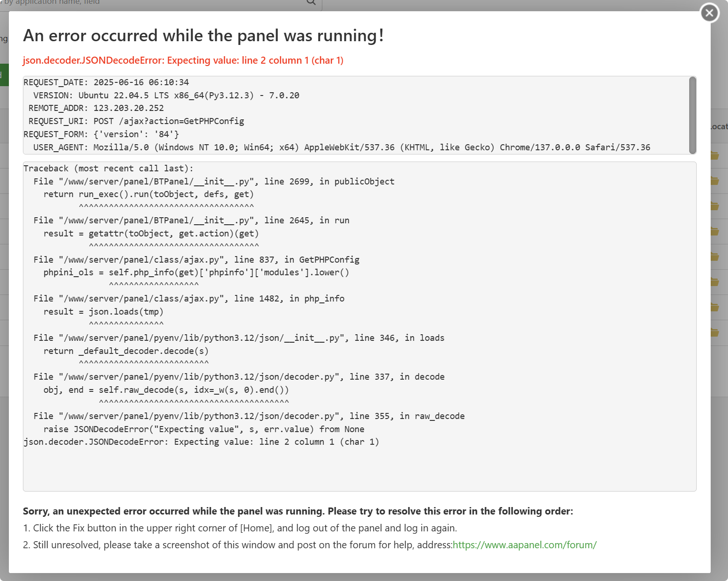Click the REQUEST_URI line in request details

tap(136, 121)
